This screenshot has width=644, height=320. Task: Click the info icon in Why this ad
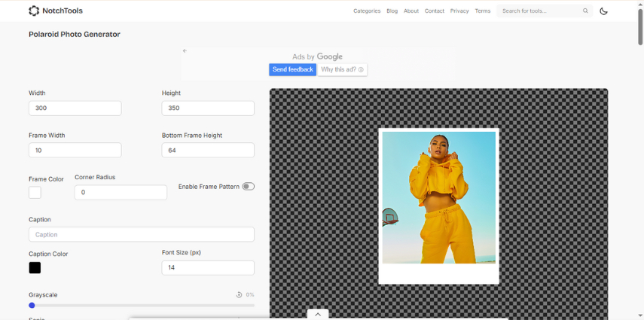(361, 70)
